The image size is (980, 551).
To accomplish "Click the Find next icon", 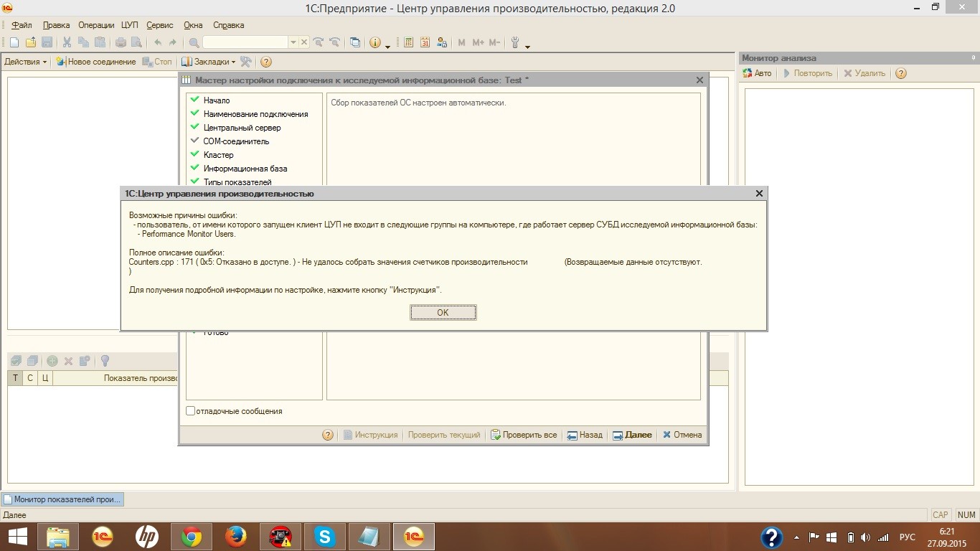I will tap(318, 42).
